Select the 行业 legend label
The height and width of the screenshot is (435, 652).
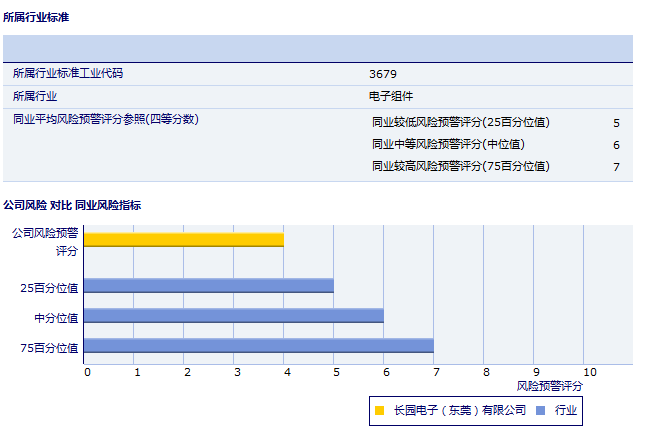click(x=566, y=410)
